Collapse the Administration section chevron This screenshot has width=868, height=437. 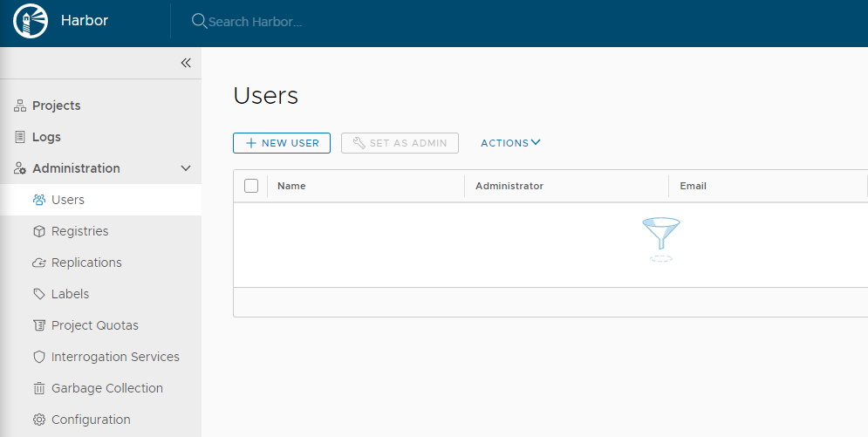pos(186,168)
